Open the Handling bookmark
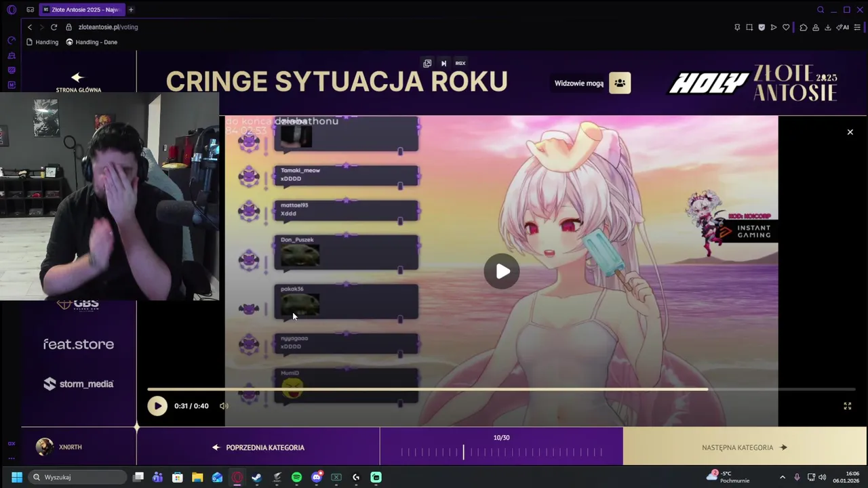The image size is (868, 488). click(42, 42)
